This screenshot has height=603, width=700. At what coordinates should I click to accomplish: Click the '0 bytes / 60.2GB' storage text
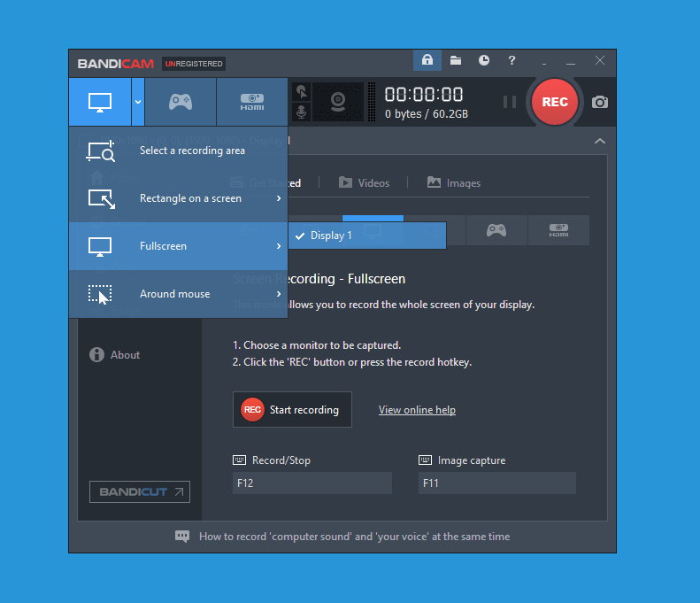[x=427, y=114]
